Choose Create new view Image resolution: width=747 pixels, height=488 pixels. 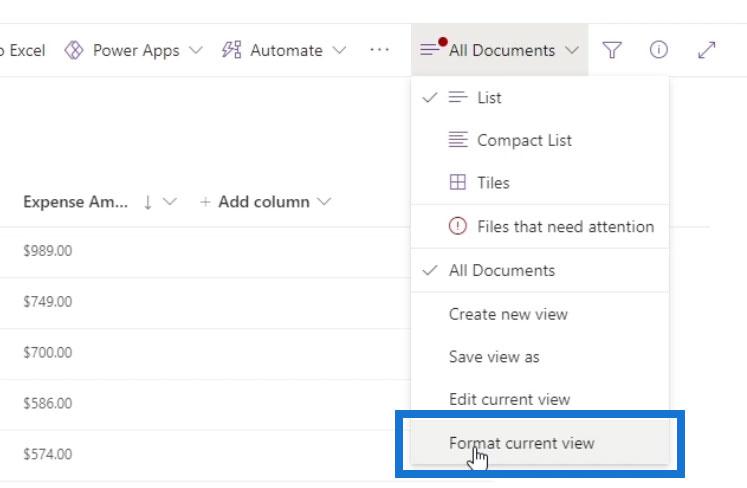tap(540, 314)
